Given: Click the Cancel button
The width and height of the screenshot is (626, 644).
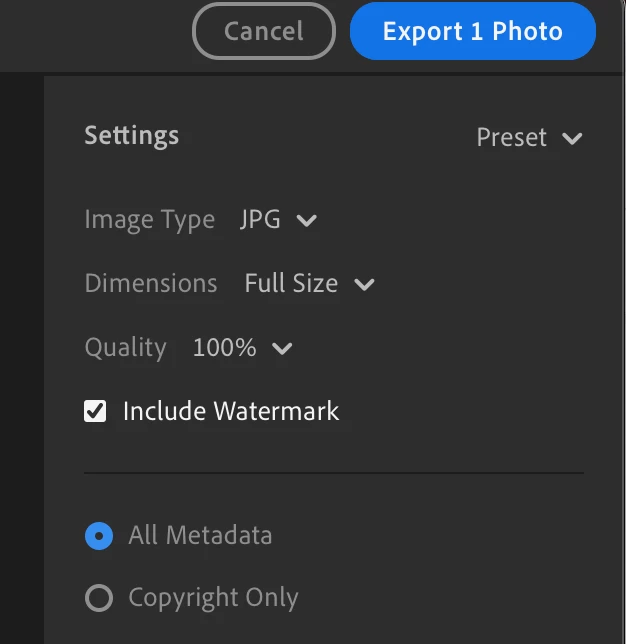Looking at the screenshot, I should (263, 31).
